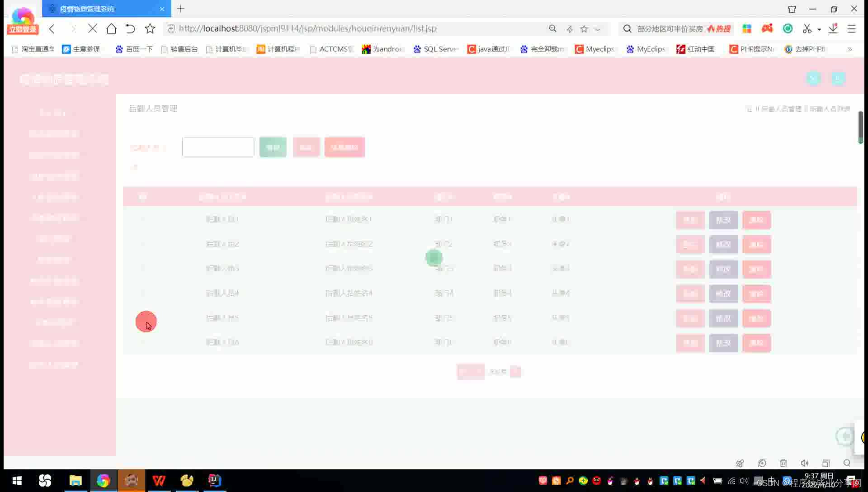Open the browser hamburger menu icon
Screen dimensions: 868x492
[851, 28]
